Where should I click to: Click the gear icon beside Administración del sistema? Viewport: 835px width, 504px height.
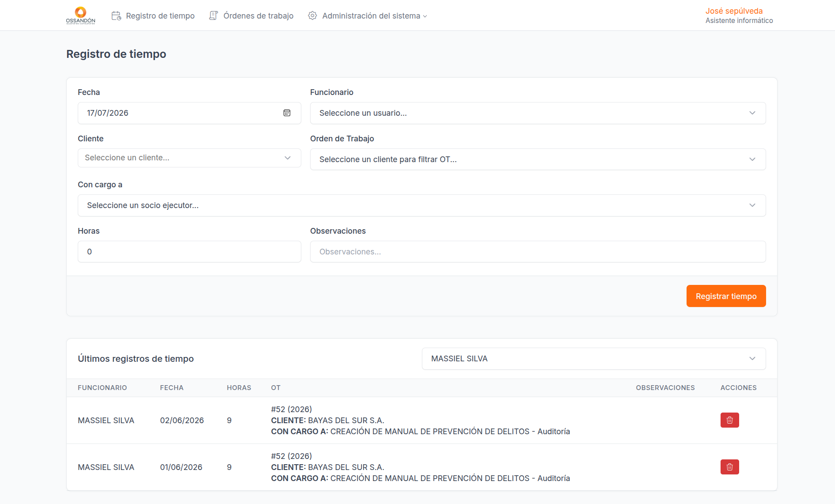click(x=312, y=16)
